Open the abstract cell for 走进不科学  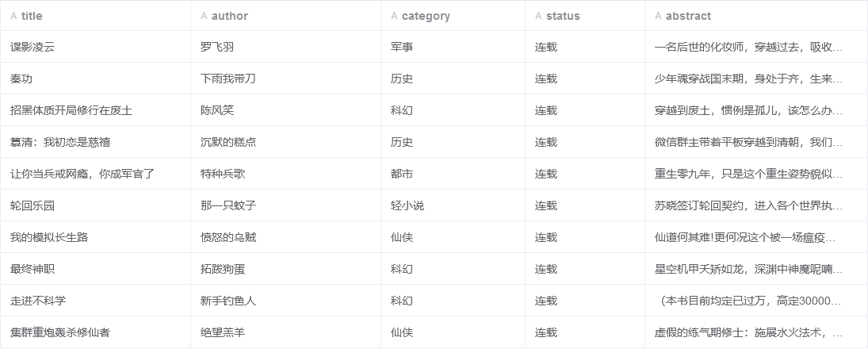749,301
